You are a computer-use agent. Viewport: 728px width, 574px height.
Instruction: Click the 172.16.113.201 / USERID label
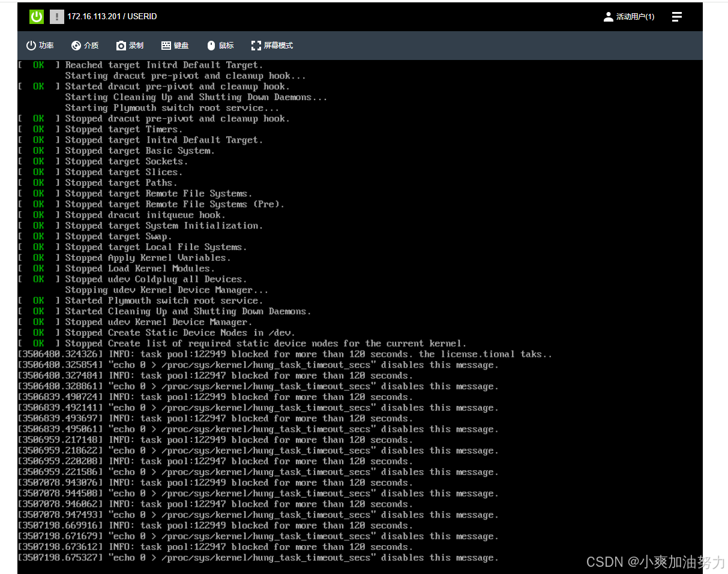112,16
